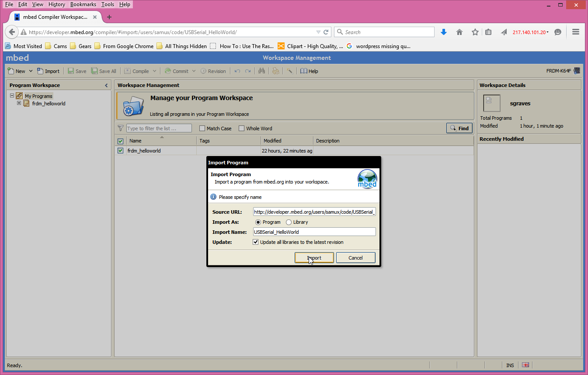This screenshot has width=588, height=375.
Task: Uncheck Update all libraries to latest revision
Action: tap(256, 242)
